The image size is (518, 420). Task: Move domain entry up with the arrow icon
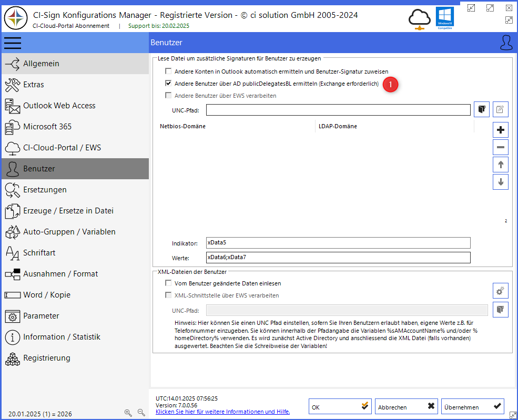click(500, 164)
